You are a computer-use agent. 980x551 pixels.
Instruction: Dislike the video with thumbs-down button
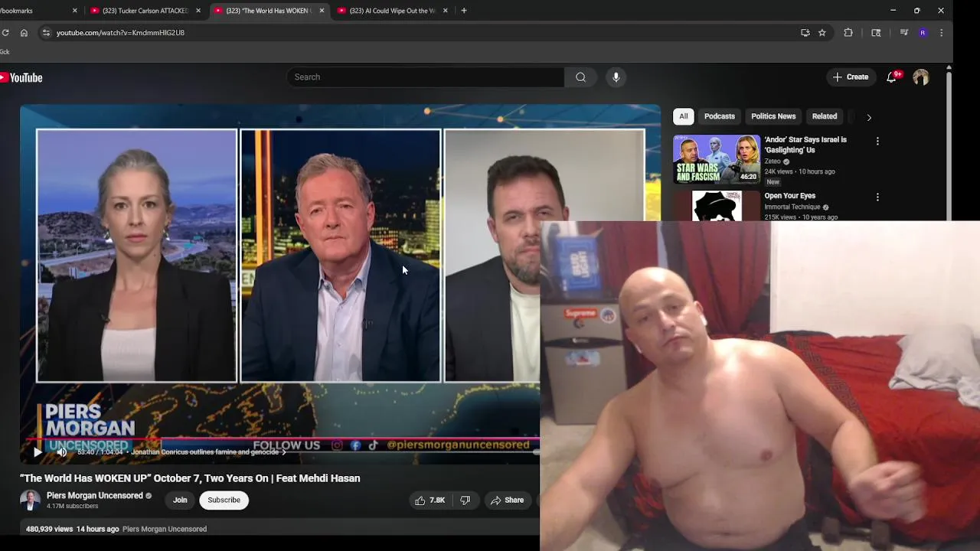(465, 500)
